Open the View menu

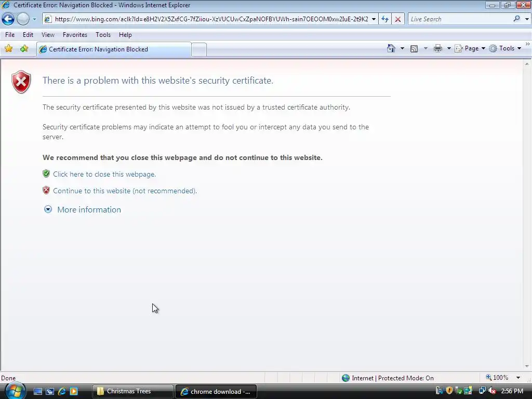(x=48, y=35)
